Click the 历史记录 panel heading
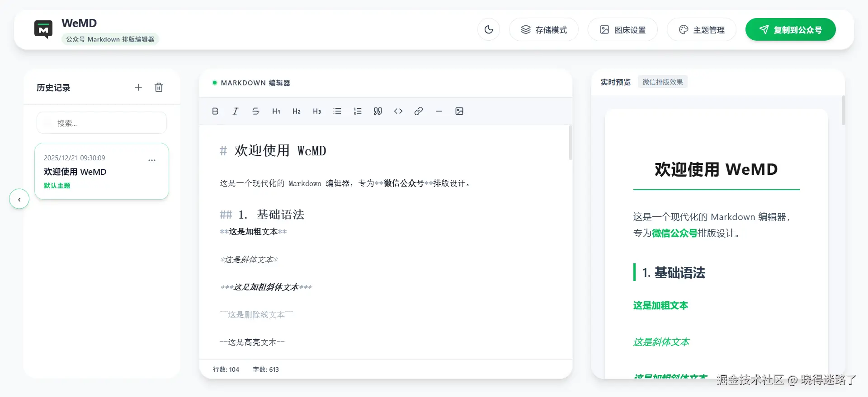868x397 pixels. tap(53, 88)
